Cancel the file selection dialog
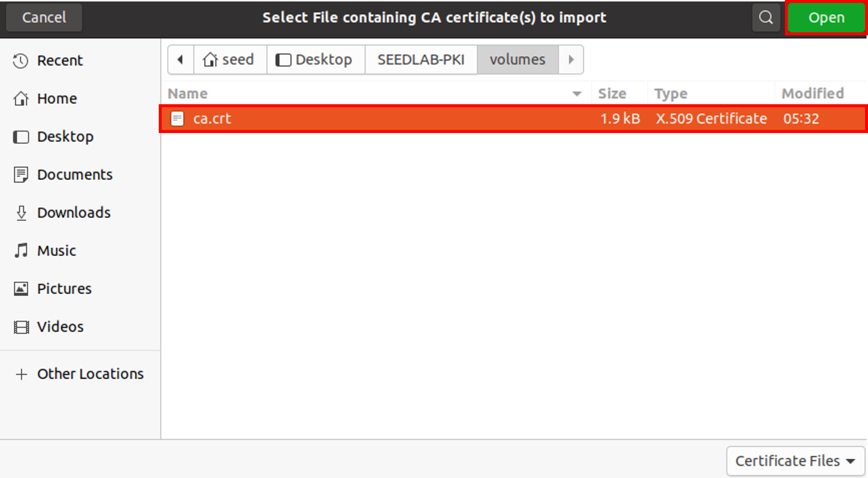868x478 pixels. click(44, 17)
